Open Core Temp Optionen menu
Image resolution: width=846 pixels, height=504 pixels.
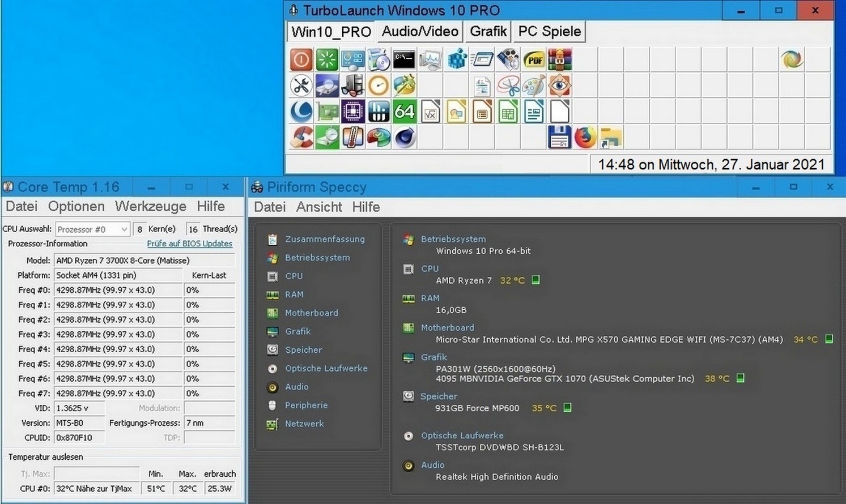[x=76, y=206]
